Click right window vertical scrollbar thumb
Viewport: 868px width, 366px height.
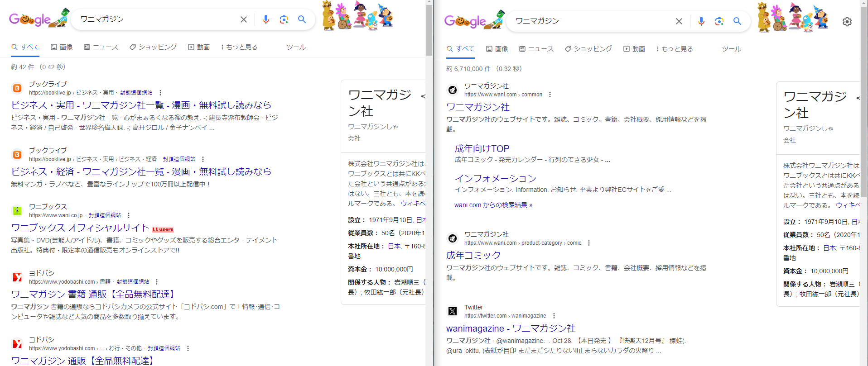(x=863, y=102)
